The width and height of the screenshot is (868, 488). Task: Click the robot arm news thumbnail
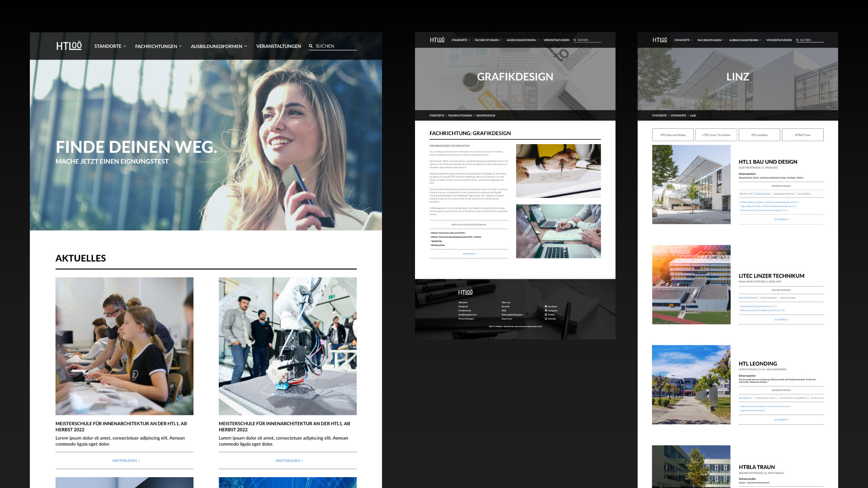(288, 346)
